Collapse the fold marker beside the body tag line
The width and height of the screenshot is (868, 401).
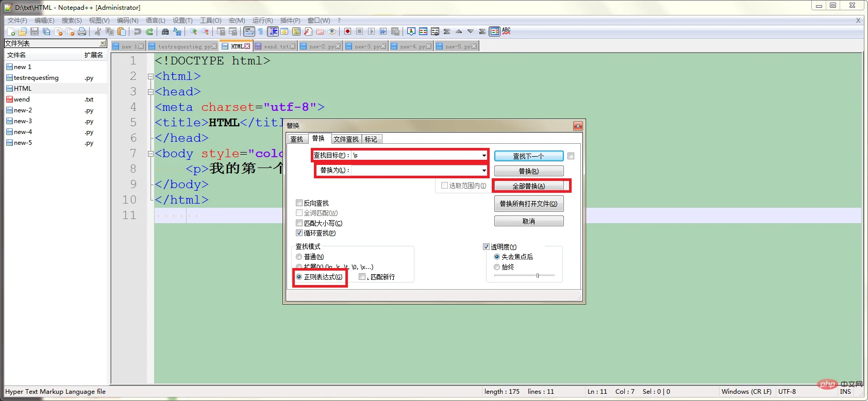tap(151, 154)
